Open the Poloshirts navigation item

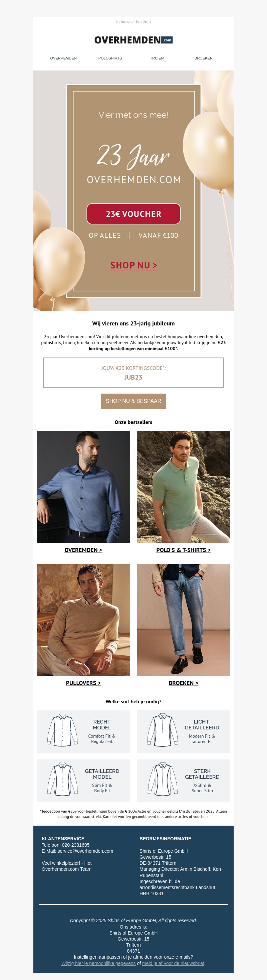coord(110,58)
